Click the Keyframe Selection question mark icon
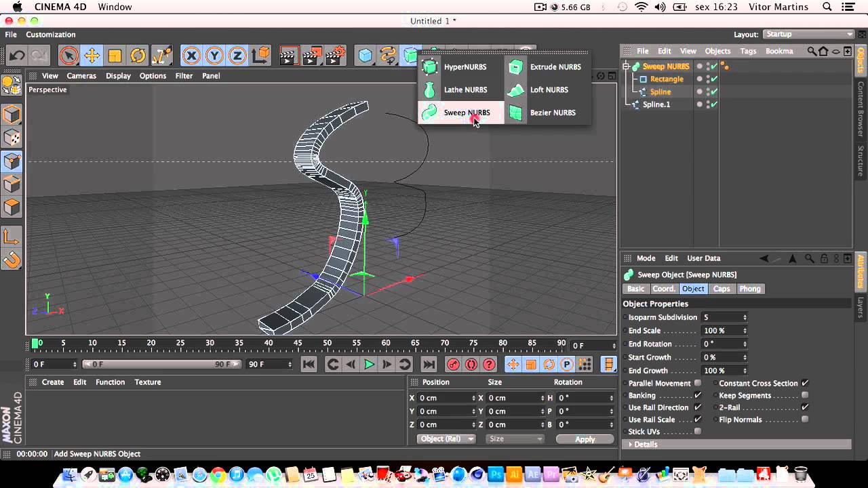 point(489,365)
